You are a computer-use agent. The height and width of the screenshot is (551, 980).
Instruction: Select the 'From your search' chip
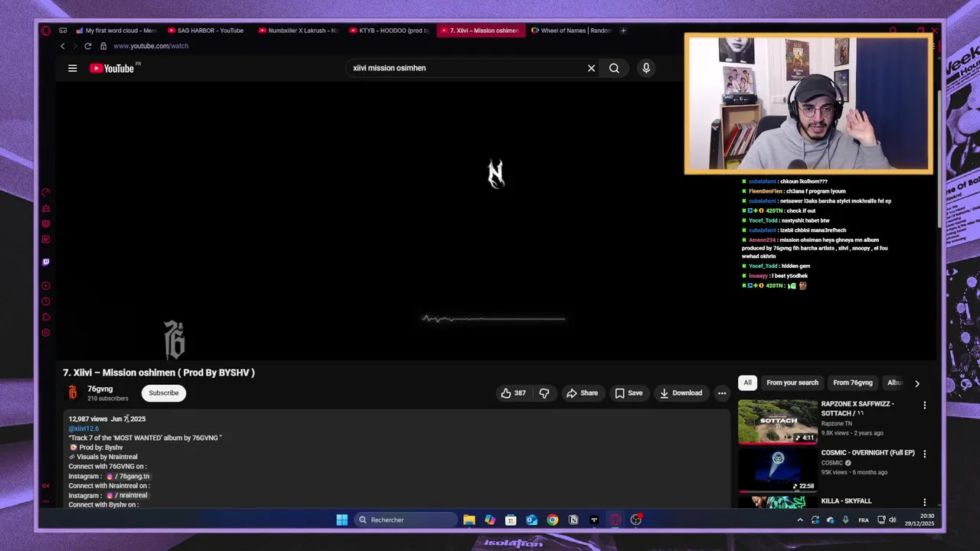(792, 383)
